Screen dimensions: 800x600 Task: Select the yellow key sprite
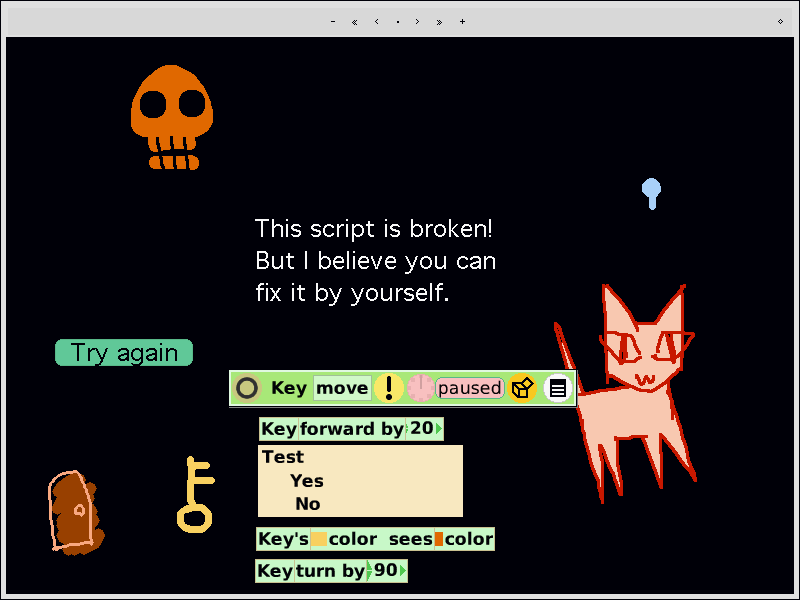(x=195, y=494)
